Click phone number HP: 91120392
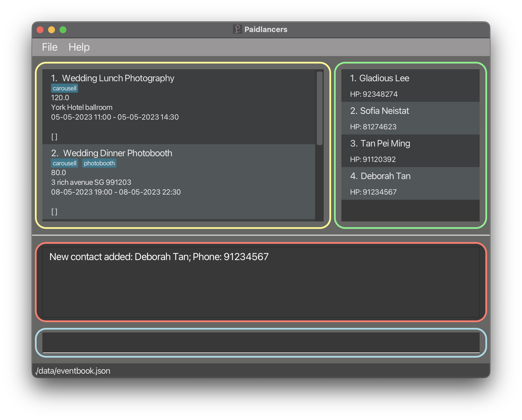The height and width of the screenshot is (420, 522). [x=373, y=159]
